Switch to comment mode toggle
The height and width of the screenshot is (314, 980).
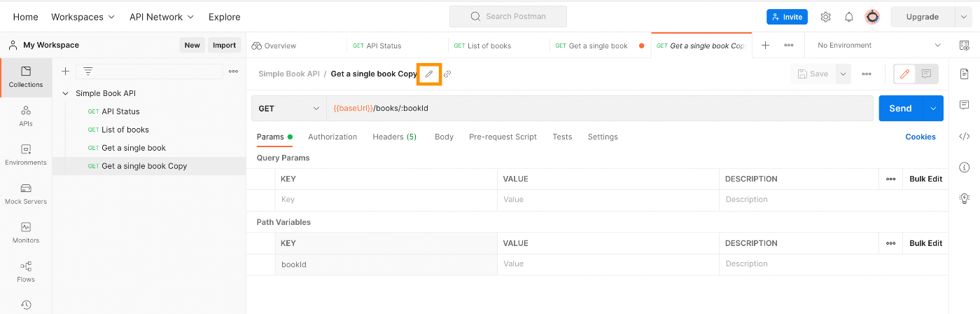(926, 74)
